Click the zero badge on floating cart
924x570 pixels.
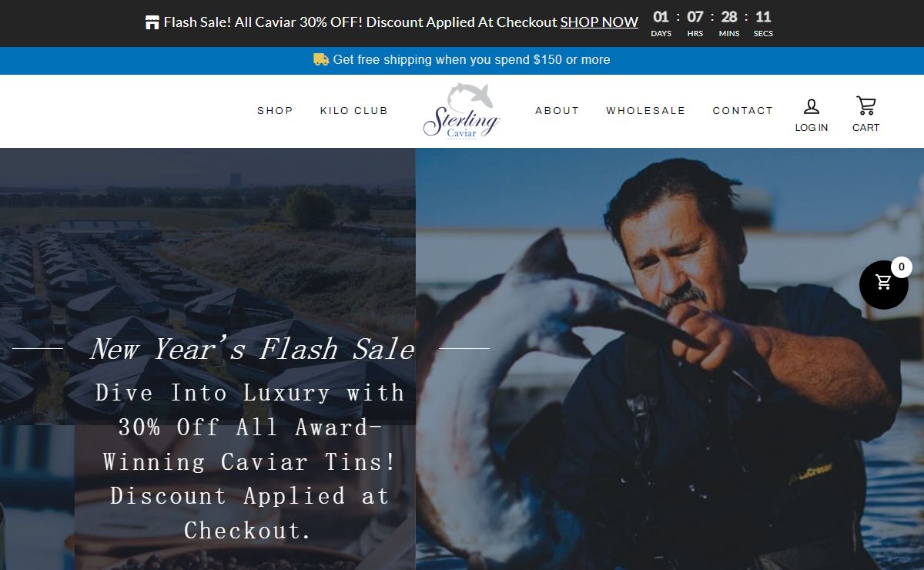(x=902, y=267)
